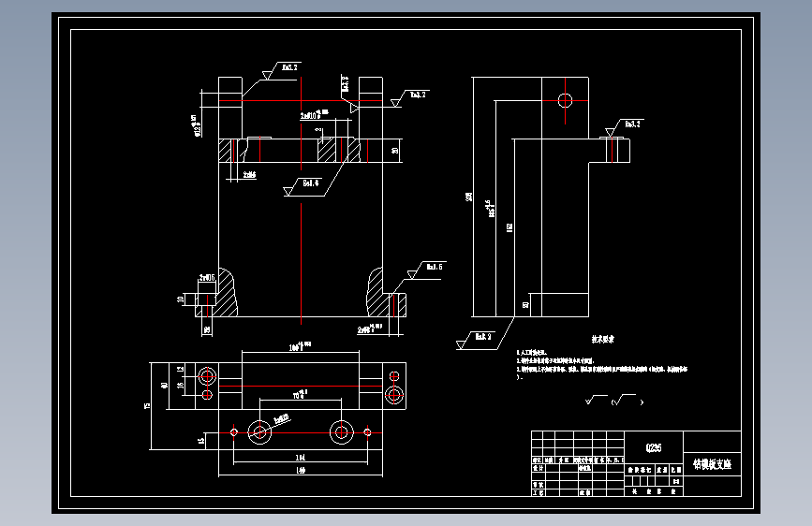812x526 pixels.
Task: Select the "10" dimension beside the left counterbore
Action: 180,300
